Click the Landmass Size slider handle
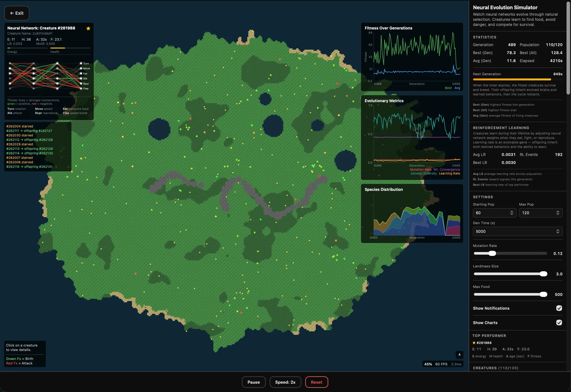 [543, 274]
